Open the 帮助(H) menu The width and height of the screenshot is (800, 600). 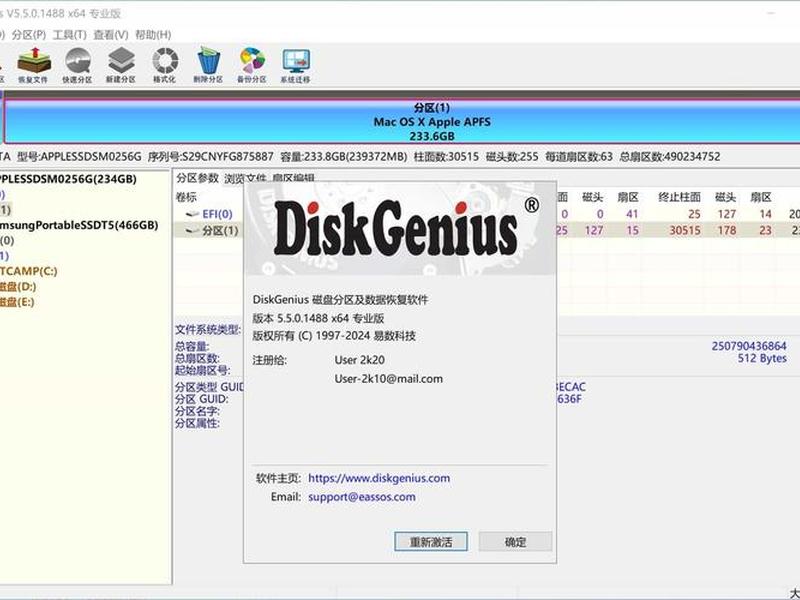coord(153,35)
